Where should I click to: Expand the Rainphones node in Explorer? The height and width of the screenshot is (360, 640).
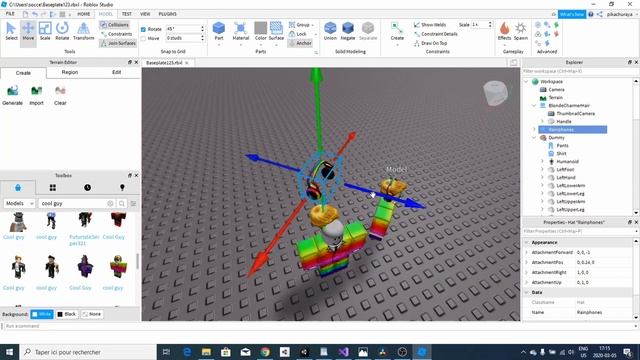coord(534,129)
